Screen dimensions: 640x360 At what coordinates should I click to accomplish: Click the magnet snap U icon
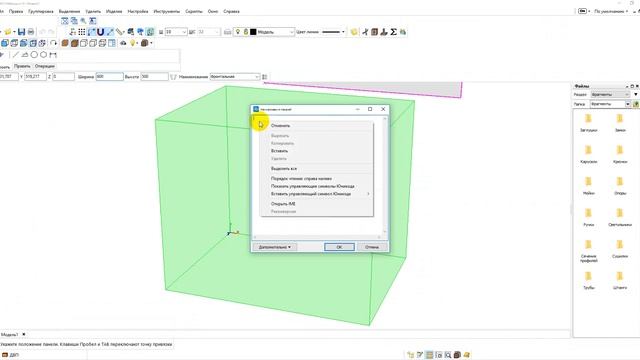100,32
